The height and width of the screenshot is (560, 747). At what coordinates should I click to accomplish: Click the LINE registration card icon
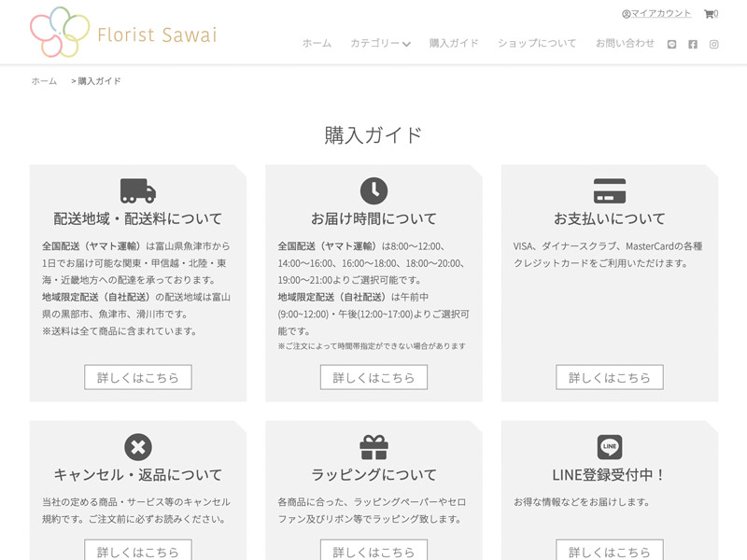click(610, 447)
